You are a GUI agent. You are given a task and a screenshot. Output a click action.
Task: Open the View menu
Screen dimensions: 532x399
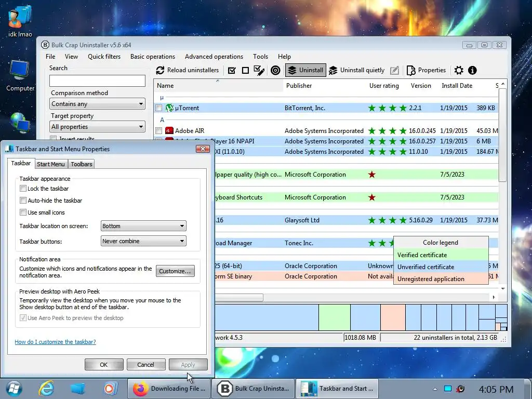pyautogui.click(x=71, y=57)
